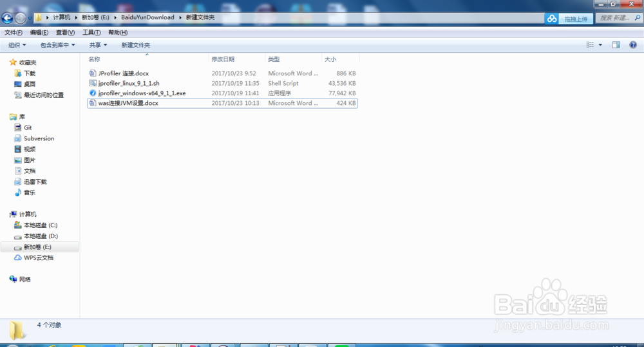Image resolution: width=644 pixels, height=347 pixels.
Task: Click the 文档 library icon
Action: coord(17,171)
